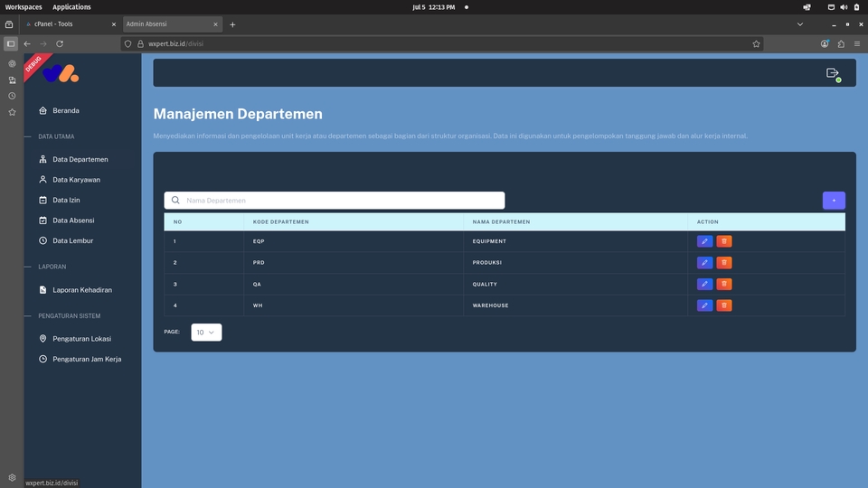868x488 pixels.
Task: Open the browser hamburger menu
Action: point(857,43)
